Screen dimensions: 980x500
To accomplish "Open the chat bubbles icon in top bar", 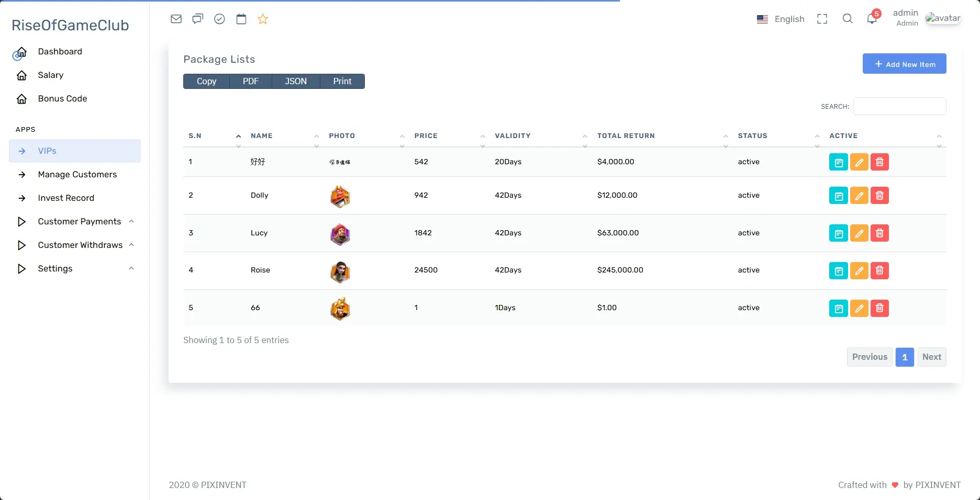I will point(197,19).
